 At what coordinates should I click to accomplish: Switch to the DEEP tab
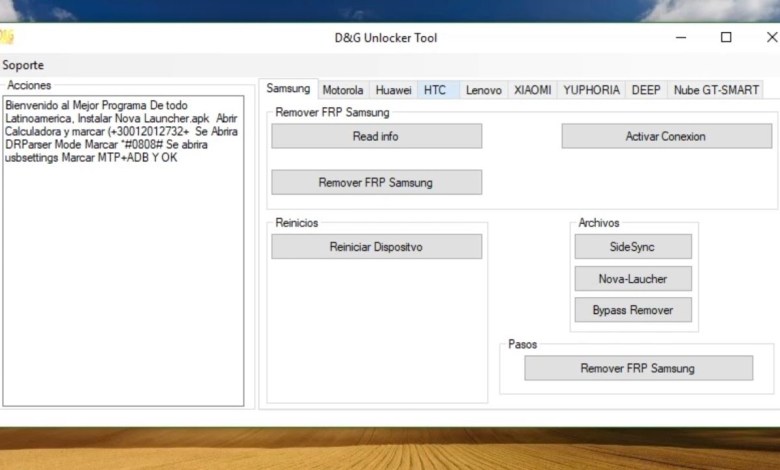click(646, 90)
